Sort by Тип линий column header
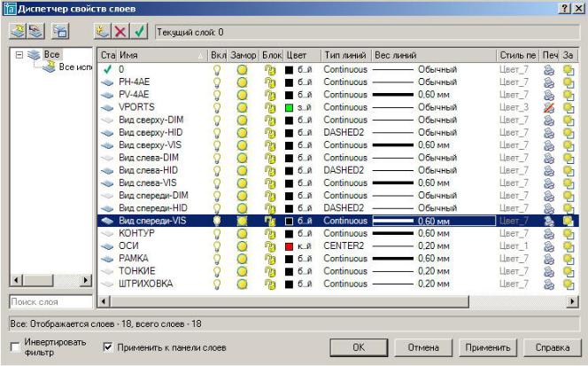The height and width of the screenshot is (366, 588). point(346,55)
